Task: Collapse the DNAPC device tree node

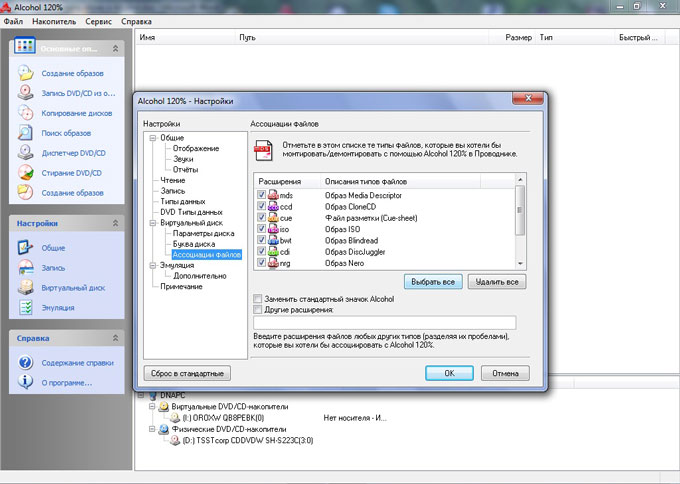Action: point(141,395)
